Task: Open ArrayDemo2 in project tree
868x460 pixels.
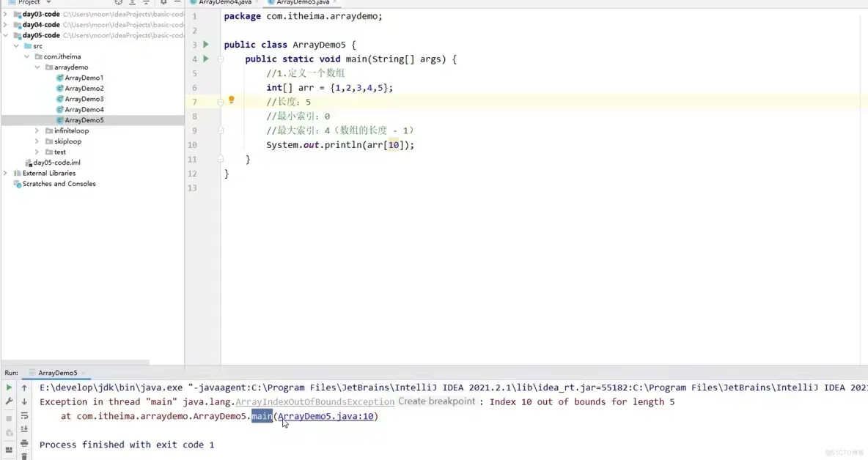Action: [84, 89]
